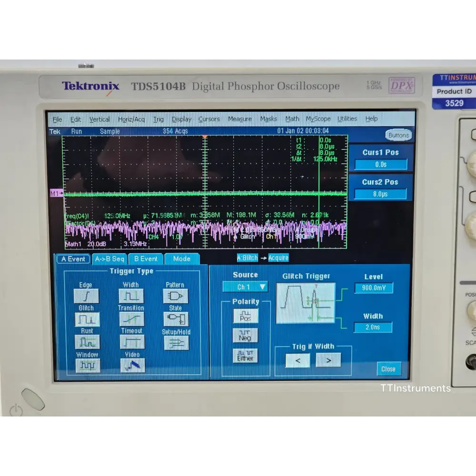Screen dimensions: 476x476
Task: Click the Math1 20.0dB readout
Action: 86,244
